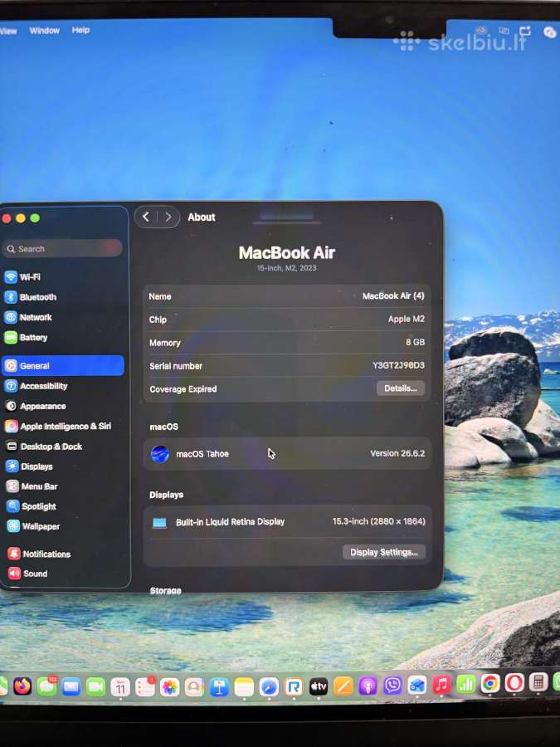Open Notes from the Dock
This screenshot has width=560, height=747.
coord(244,687)
